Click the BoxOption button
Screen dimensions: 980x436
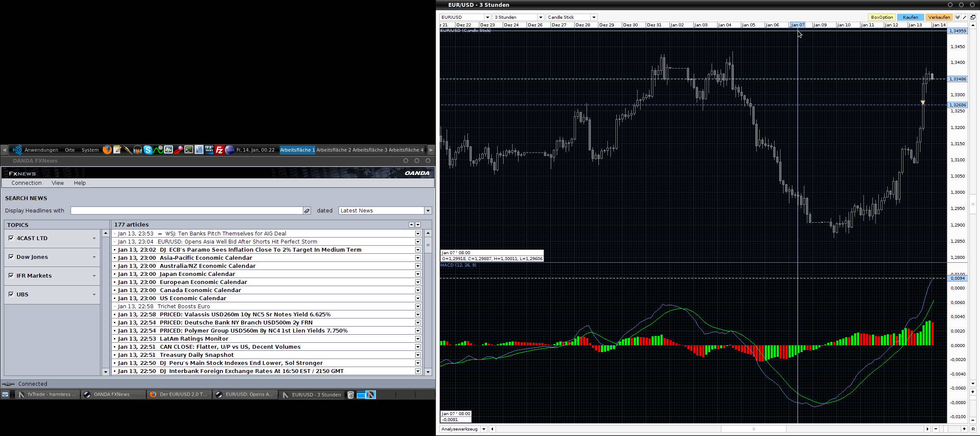tap(882, 17)
